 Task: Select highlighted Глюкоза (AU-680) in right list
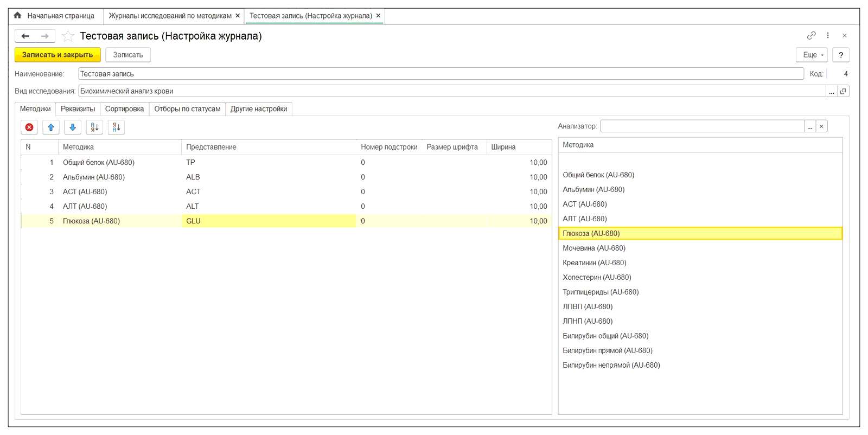pos(700,234)
